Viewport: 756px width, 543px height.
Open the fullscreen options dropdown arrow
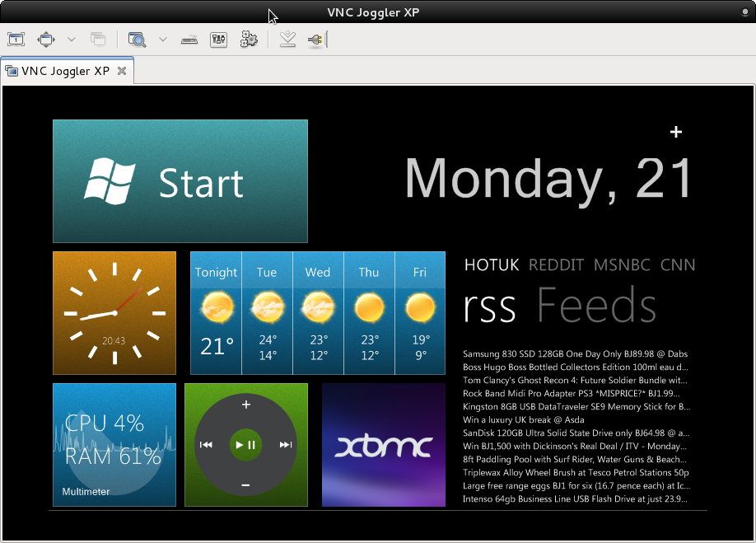tap(72, 40)
